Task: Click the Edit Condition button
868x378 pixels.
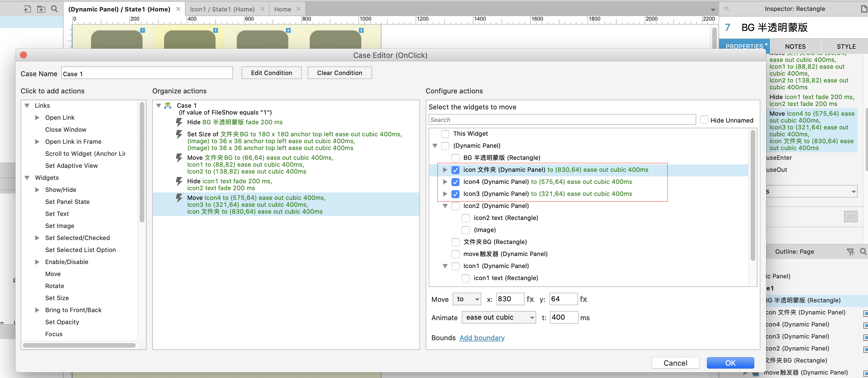Action: 271,73
